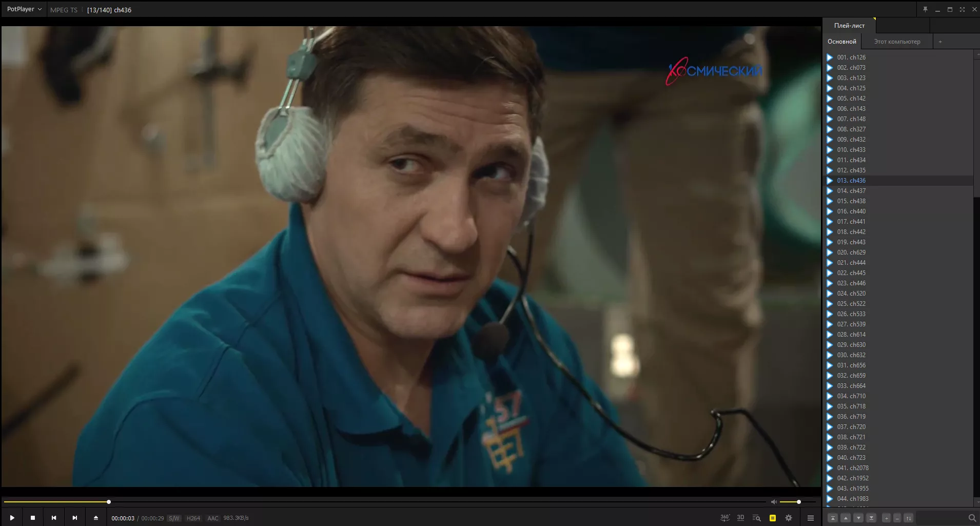
Task: Enter fullscreen using the expand arrows icon
Action: [962, 9]
